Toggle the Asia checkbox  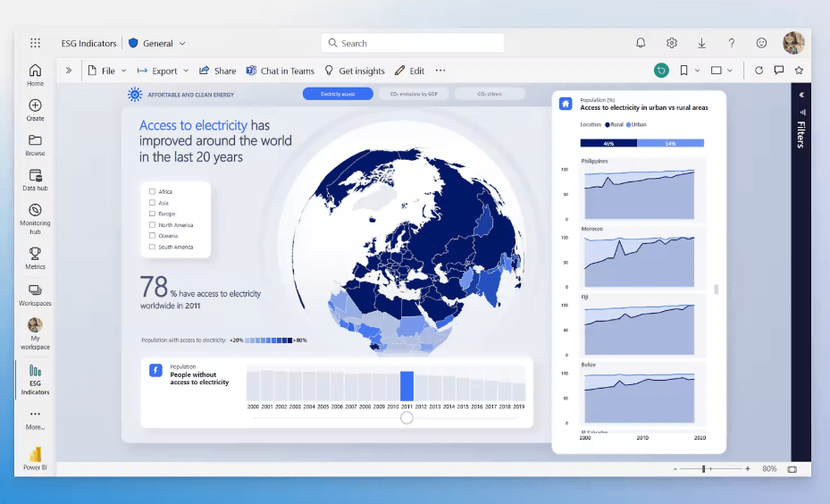pyautogui.click(x=152, y=203)
